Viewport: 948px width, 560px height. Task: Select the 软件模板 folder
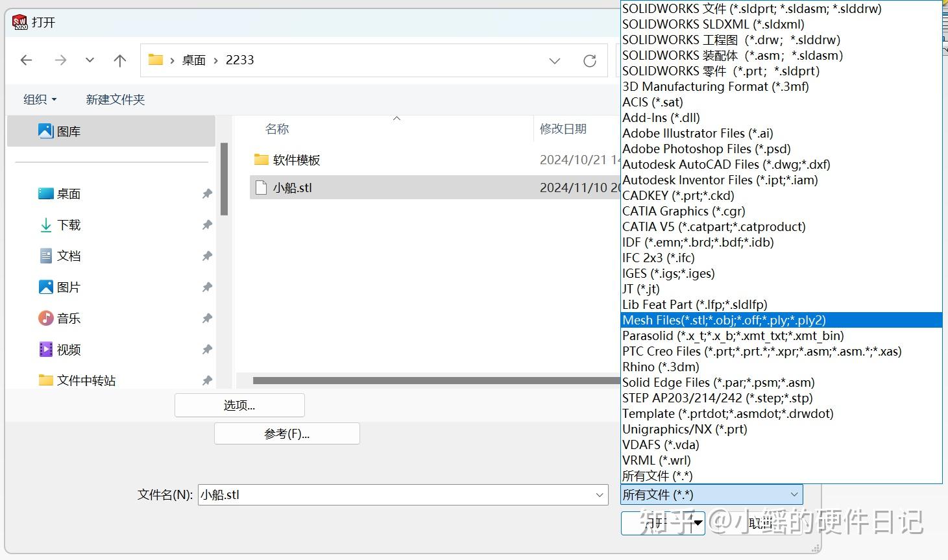click(x=296, y=160)
